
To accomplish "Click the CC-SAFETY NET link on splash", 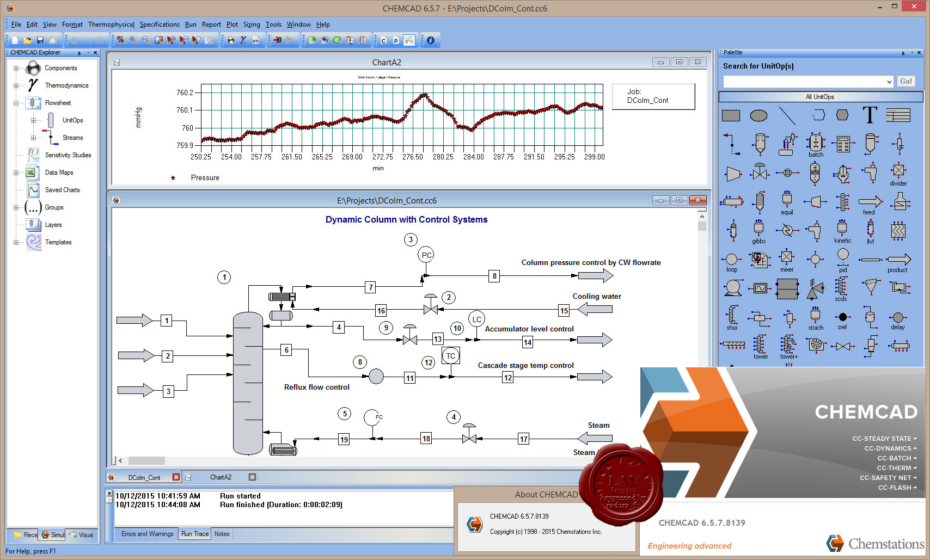I will click(889, 478).
